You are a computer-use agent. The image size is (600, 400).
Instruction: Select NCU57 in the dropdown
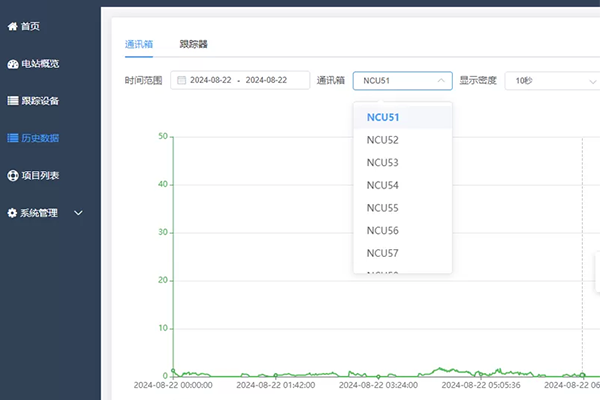[x=382, y=253]
